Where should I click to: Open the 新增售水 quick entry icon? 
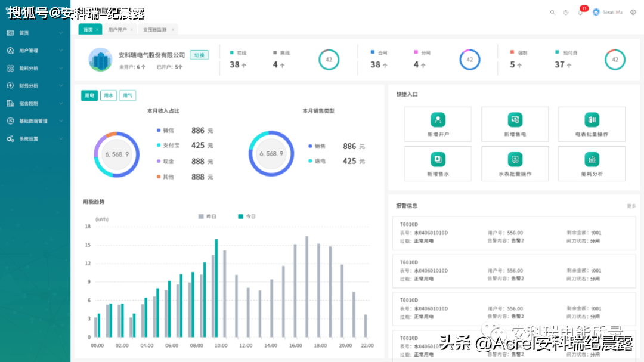tap(438, 159)
